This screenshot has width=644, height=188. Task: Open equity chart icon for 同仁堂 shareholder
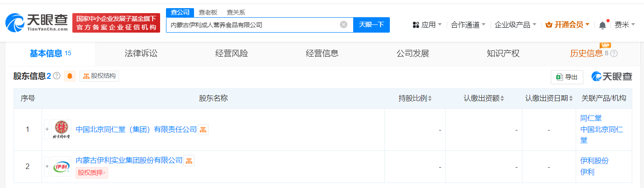pos(203,130)
